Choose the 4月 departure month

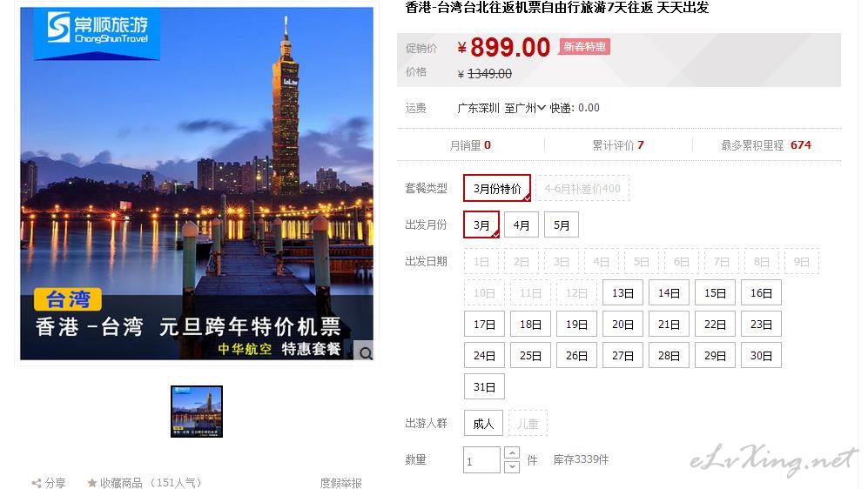click(x=521, y=225)
